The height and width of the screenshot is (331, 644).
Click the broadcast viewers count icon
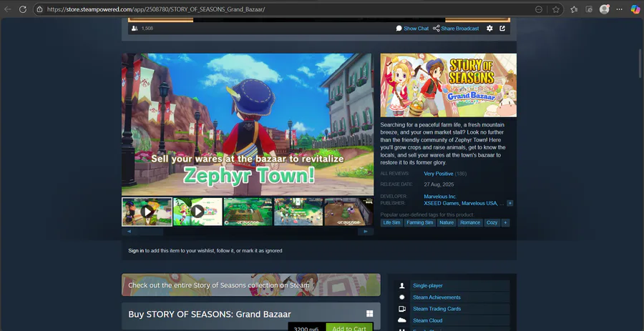pos(135,29)
